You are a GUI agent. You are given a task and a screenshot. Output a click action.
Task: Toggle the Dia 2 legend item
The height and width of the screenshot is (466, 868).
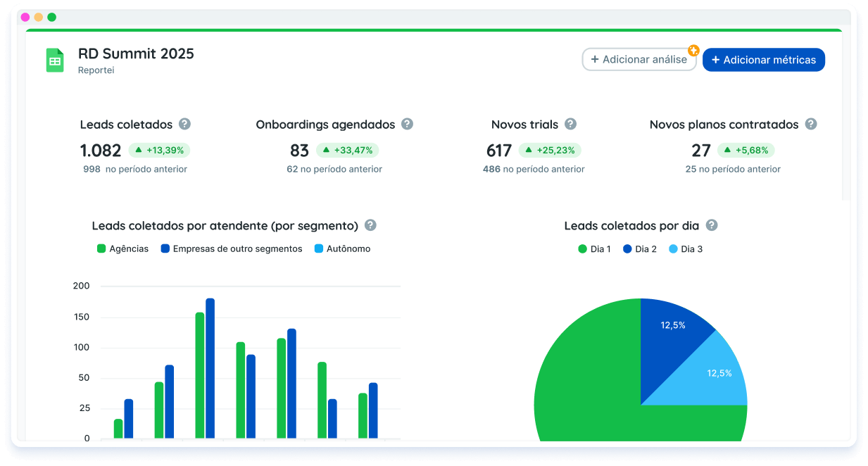coord(640,248)
